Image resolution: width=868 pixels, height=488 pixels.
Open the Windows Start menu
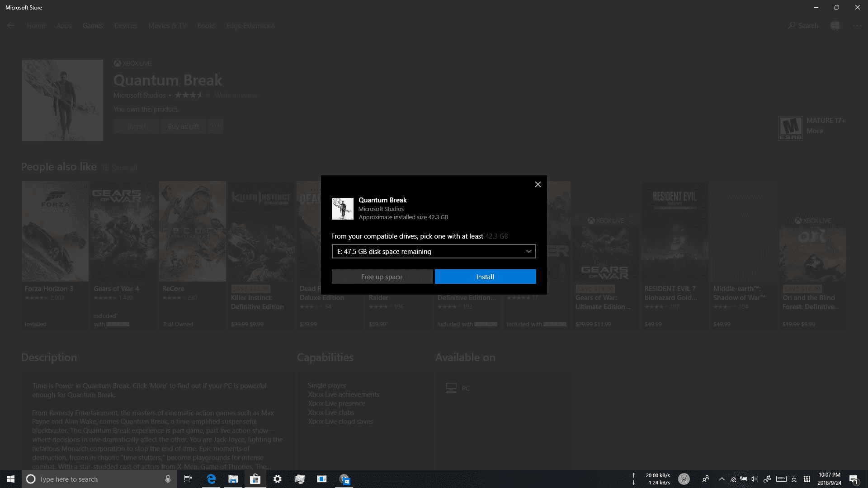[11, 479]
